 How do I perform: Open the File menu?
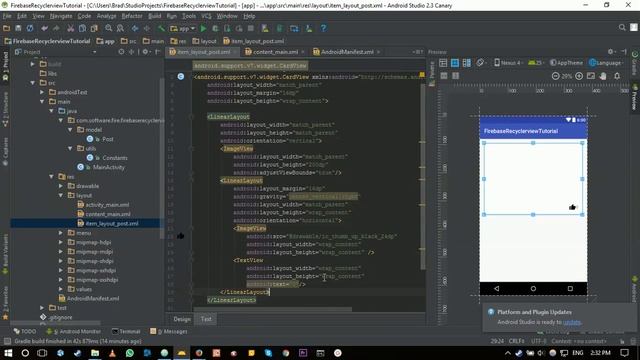click(x=7, y=16)
